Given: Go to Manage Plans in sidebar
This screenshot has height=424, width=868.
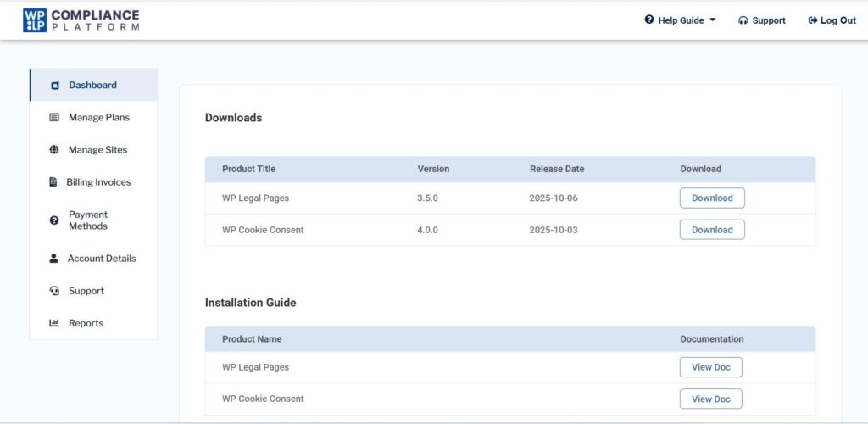Looking at the screenshot, I should point(93,117).
